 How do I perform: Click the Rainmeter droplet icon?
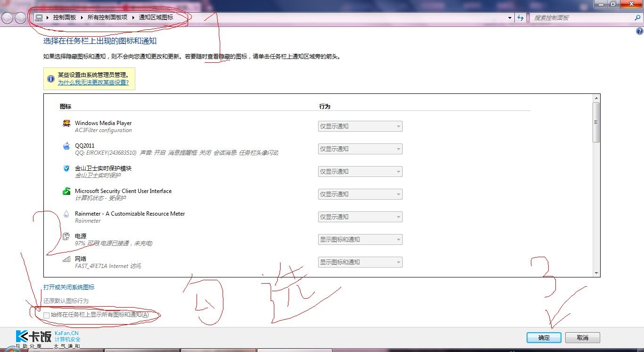66,214
